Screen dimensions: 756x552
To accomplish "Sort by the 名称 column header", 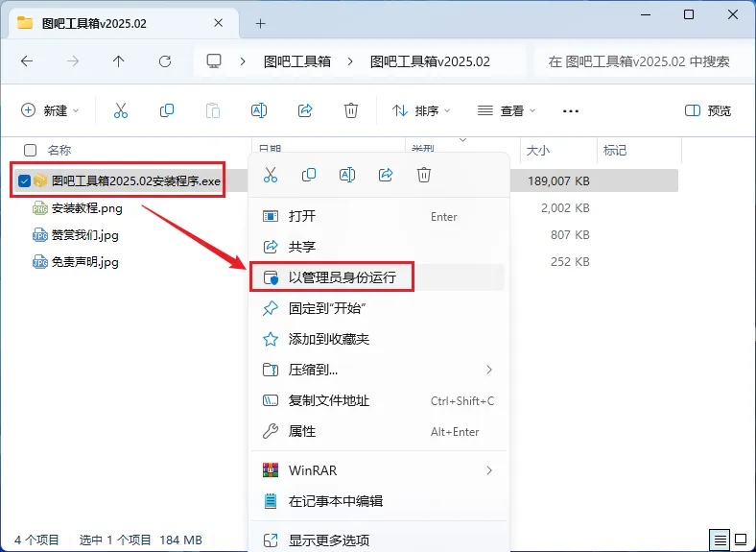I will [x=59, y=150].
